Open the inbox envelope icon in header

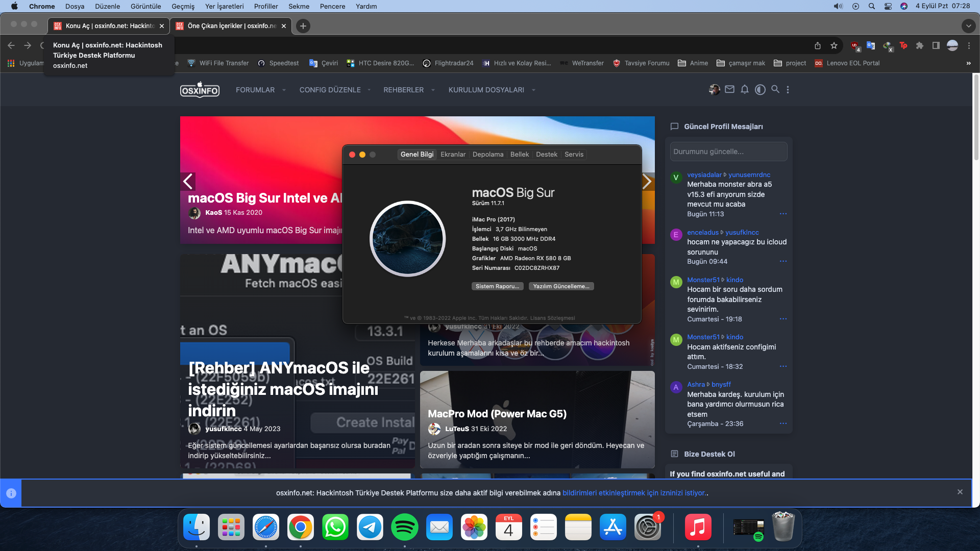pos(729,89)
